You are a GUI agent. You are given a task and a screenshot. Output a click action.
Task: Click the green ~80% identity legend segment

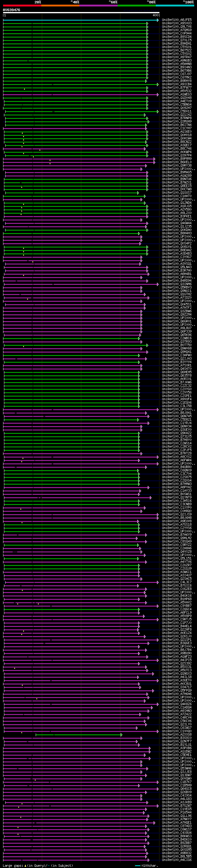point(136,6)
